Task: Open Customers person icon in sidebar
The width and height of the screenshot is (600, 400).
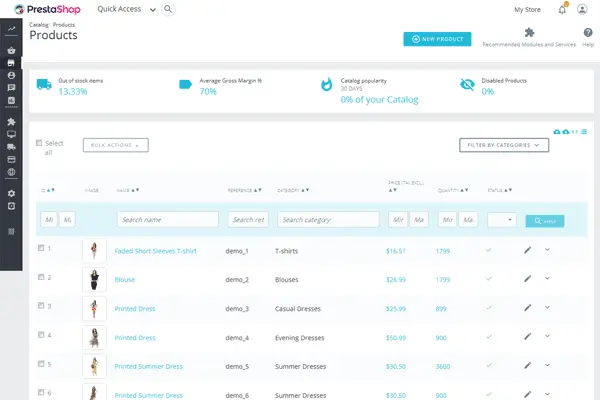Action: [11, 75]
